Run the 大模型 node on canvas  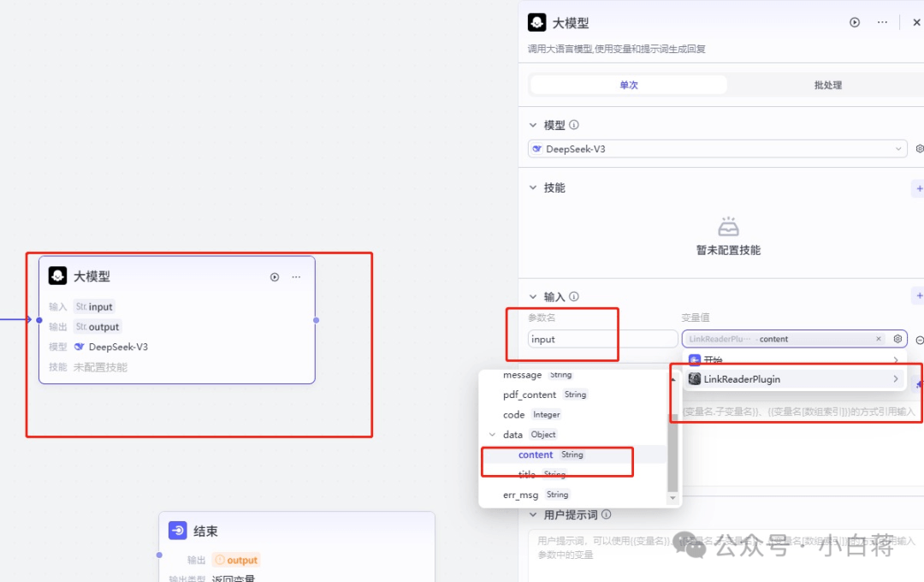275,277
